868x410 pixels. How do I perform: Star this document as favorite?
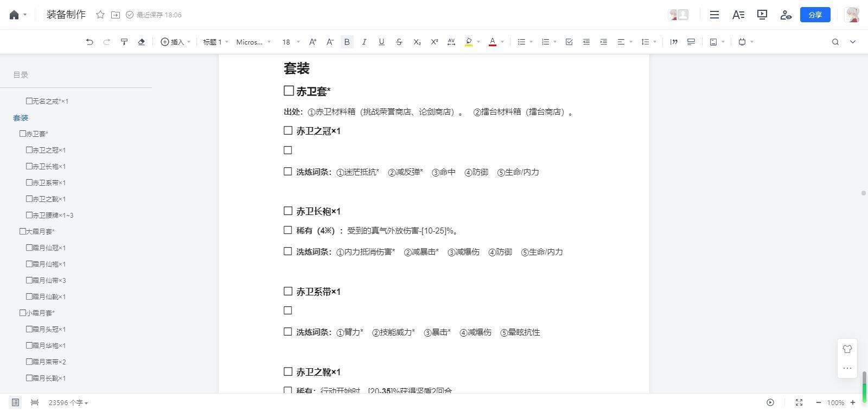tap(100, 15)
